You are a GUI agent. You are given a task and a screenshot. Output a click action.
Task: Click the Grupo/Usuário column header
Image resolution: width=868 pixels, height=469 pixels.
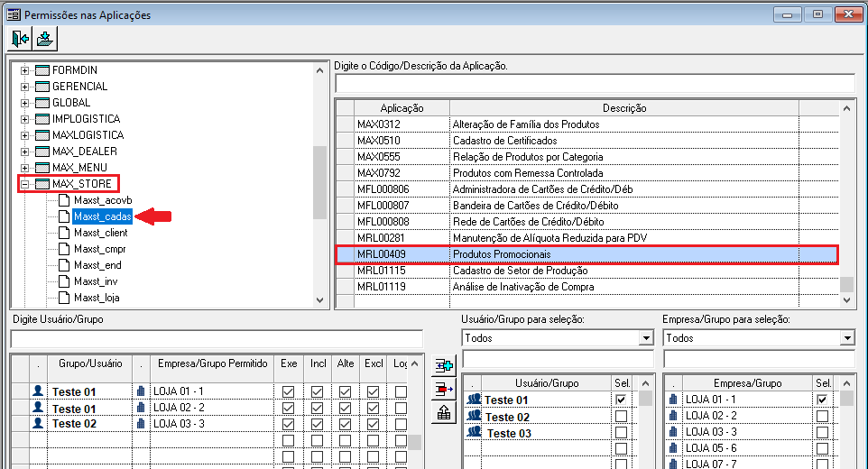(x=90, y=363)
